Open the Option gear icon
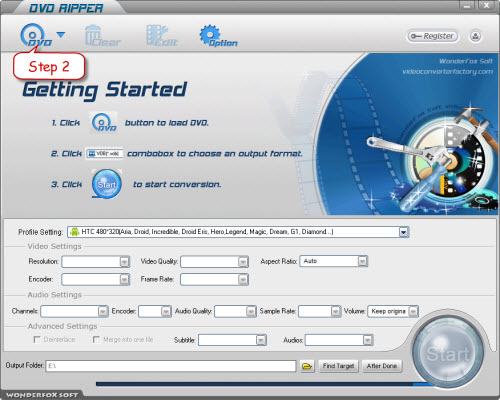 coord(218,36)
